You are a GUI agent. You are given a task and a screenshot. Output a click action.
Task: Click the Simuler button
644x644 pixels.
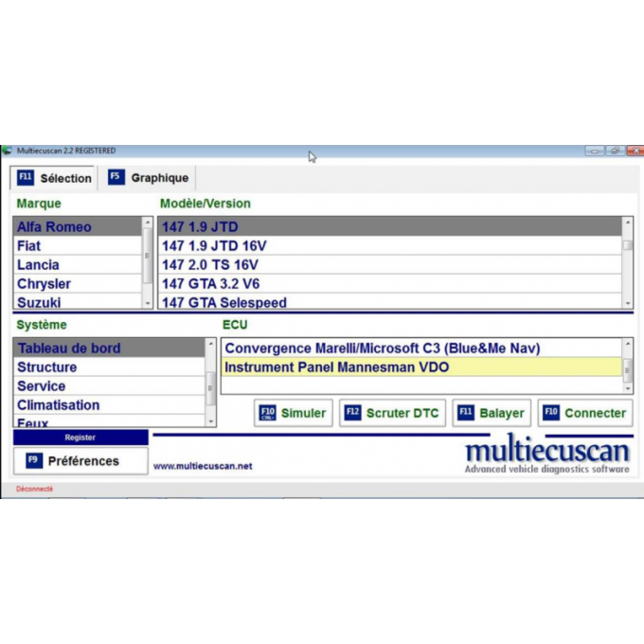click(294, 413)
